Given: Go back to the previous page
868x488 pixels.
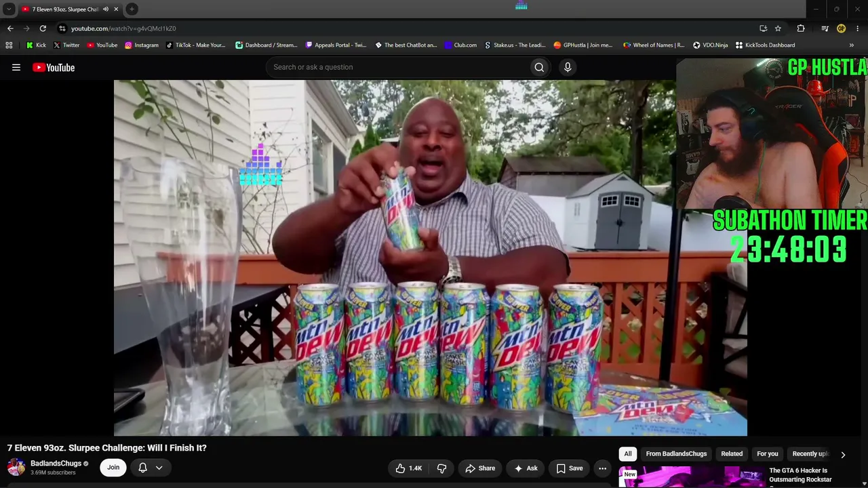Looking at the screenshot, I should coord(10,28).
